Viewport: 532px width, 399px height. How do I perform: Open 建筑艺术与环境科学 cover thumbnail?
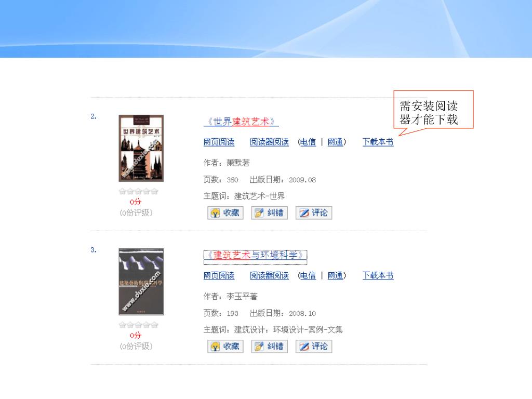pos(141,282)
